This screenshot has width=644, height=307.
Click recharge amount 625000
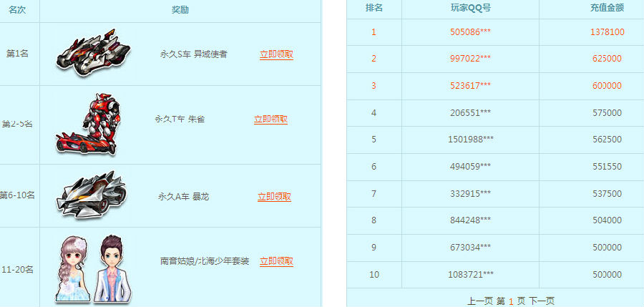tap(608, 59)
